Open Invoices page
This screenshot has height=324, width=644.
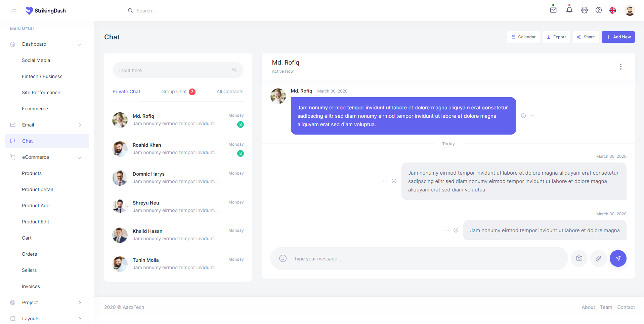point(31,286)
